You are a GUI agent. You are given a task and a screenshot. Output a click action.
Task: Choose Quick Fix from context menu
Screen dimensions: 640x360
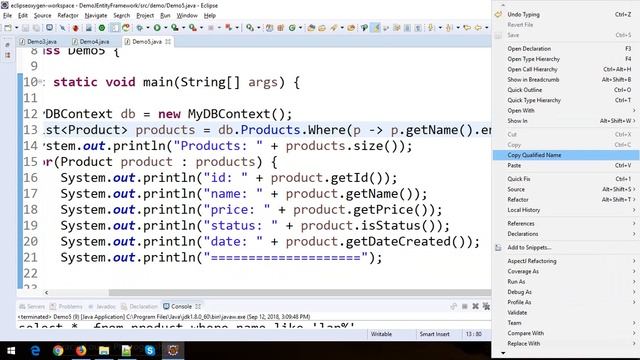(x=566, y=179)
